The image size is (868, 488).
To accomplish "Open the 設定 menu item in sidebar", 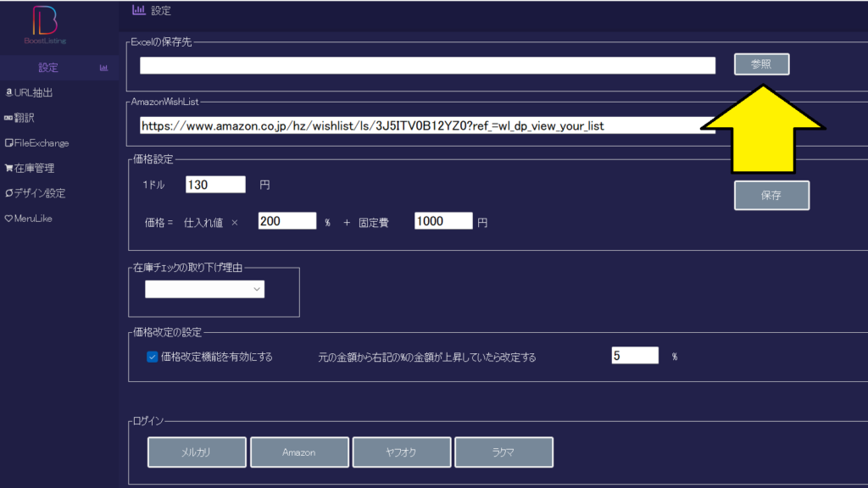I will 48,68.
